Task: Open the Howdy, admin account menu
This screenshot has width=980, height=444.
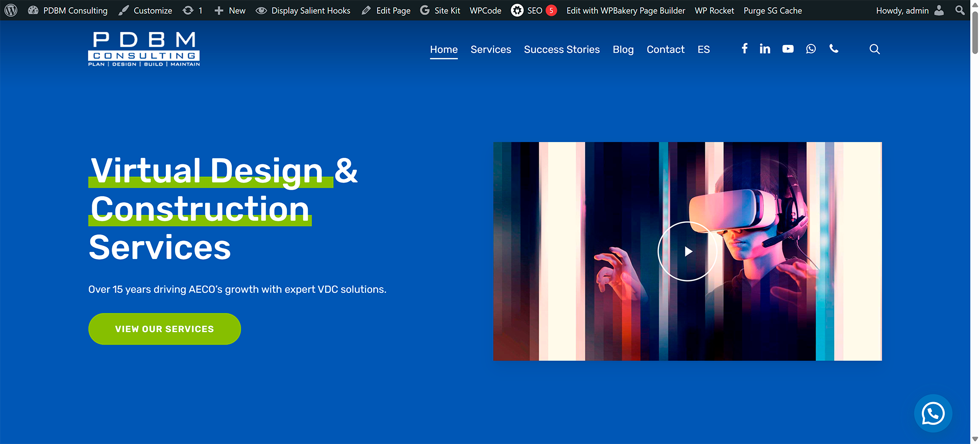Action: pyautogui.click(x=910, y=10)
